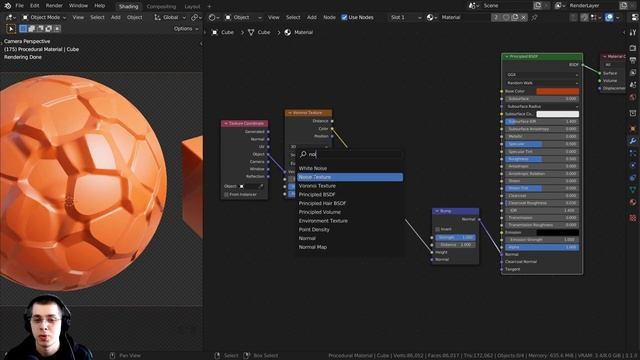The image size is (640, 360).
Task: Open the viewport Options dropdown
Action: click(x=186, y=29)
